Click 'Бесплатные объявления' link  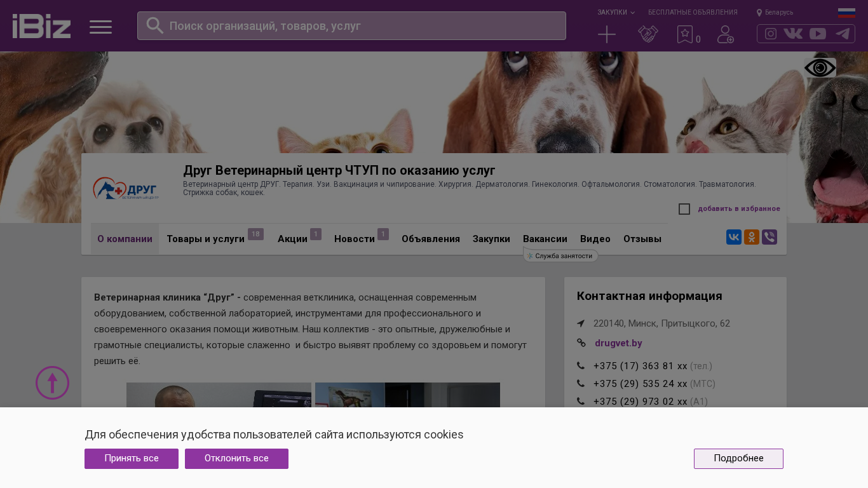pyautogui.click(x=693, y=13)
